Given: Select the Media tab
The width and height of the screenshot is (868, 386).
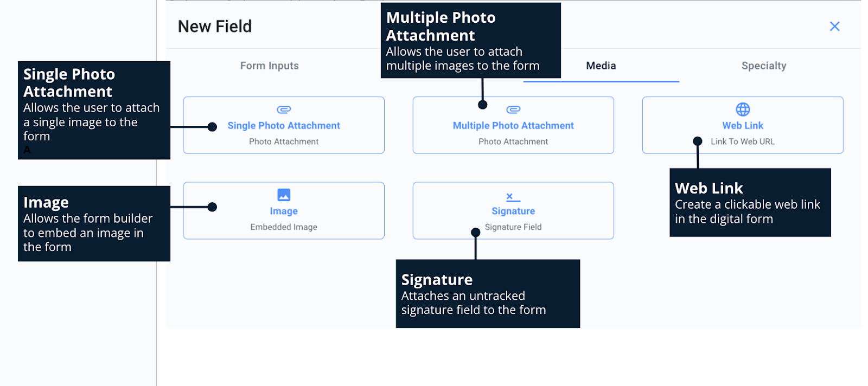Looking at the screenshot, I should pos(600,66).
